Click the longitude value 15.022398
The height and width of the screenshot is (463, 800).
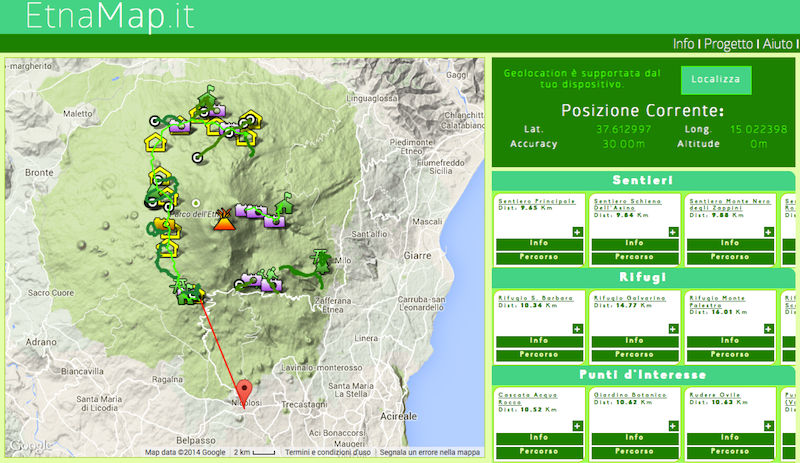[759, 129]
